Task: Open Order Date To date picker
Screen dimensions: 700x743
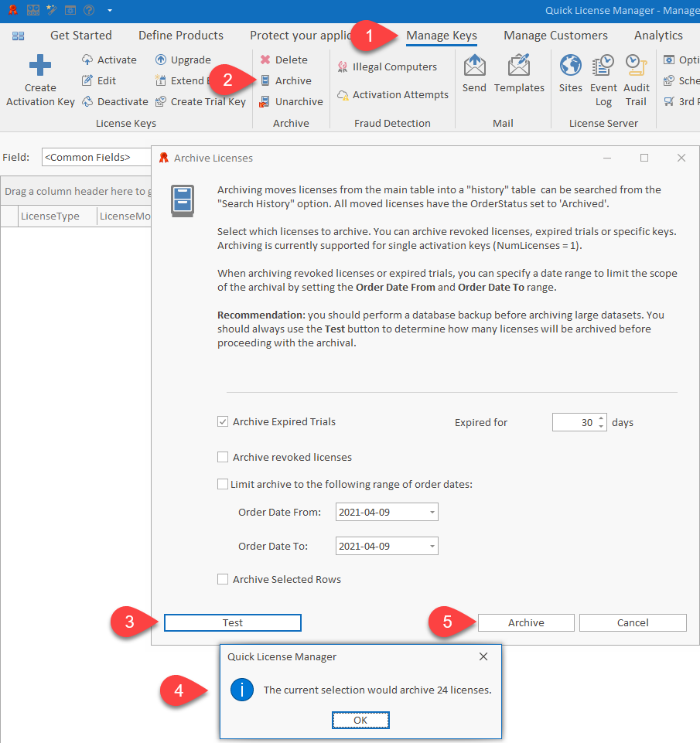Action: click(x=432, y=547)
